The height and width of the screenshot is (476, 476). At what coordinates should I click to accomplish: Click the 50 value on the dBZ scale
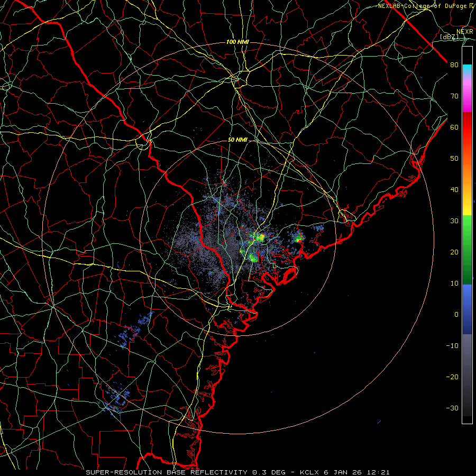(454, 159)
